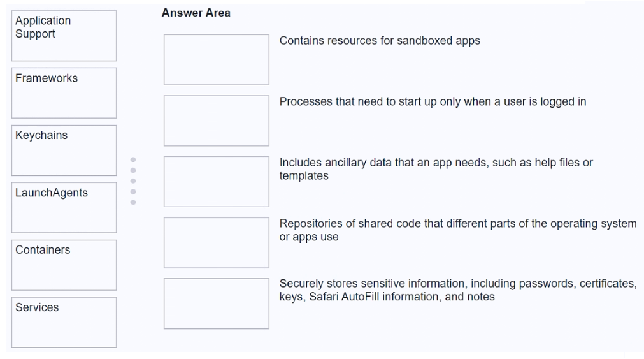Click answer box for shared code repositories
The width and height of the screenshot is (644, 359).
217,242
